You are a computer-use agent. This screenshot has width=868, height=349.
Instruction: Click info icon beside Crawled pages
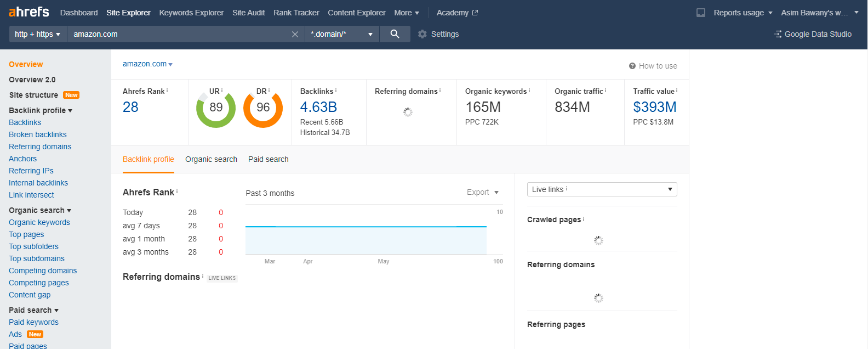pos(584,219)
